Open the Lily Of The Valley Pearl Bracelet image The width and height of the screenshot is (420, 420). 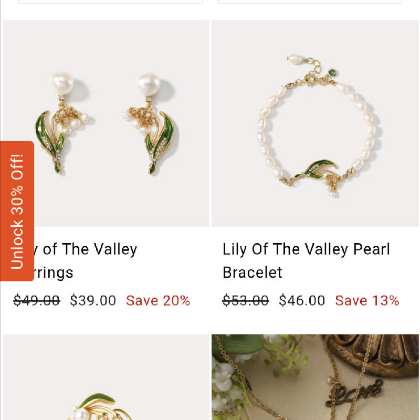point(315,123)
